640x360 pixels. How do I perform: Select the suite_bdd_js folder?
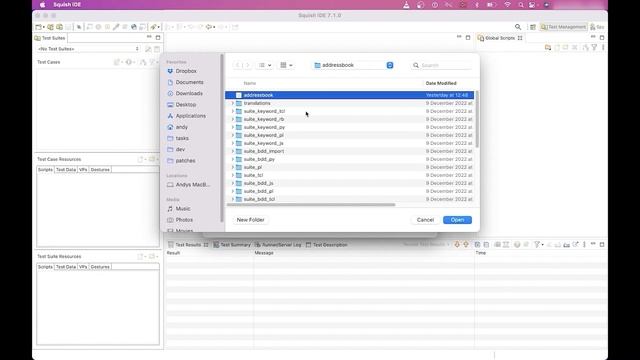point(349,183)
